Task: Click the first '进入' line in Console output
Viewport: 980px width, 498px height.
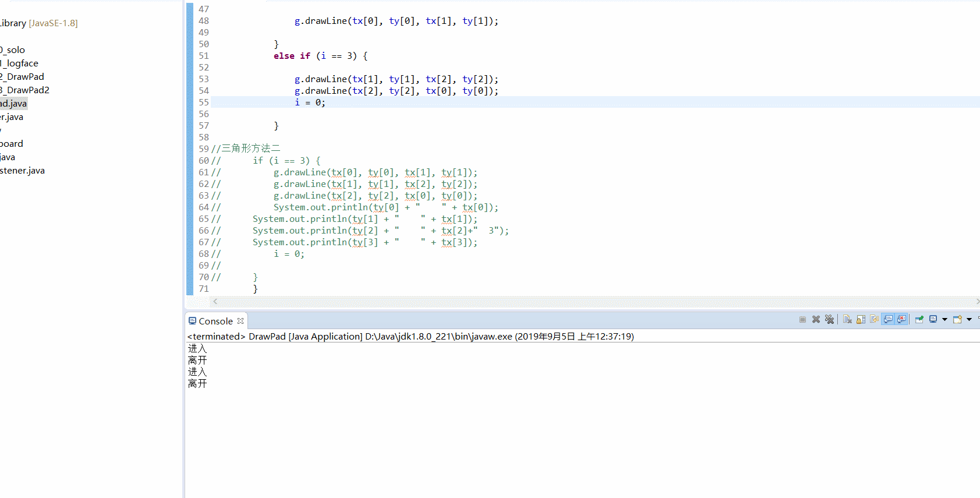Action: click(x=197, y=348)
